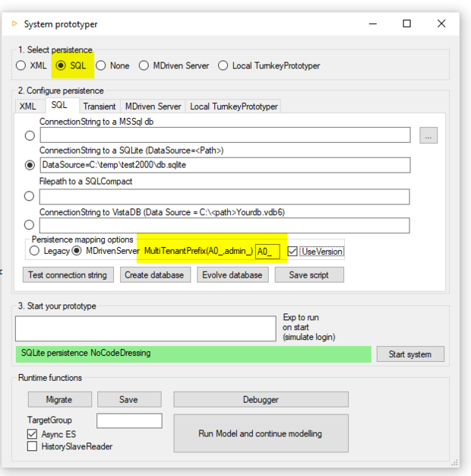Open the Debugger
The image size is (471, 476).
coord(261,399)
